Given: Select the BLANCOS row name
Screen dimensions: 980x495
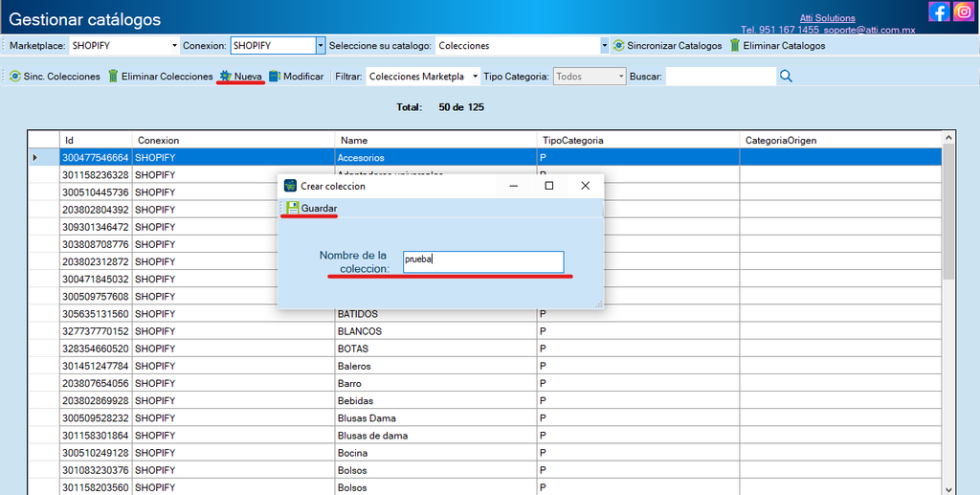Looking at the screenshot, I should [x=435, y=331].
